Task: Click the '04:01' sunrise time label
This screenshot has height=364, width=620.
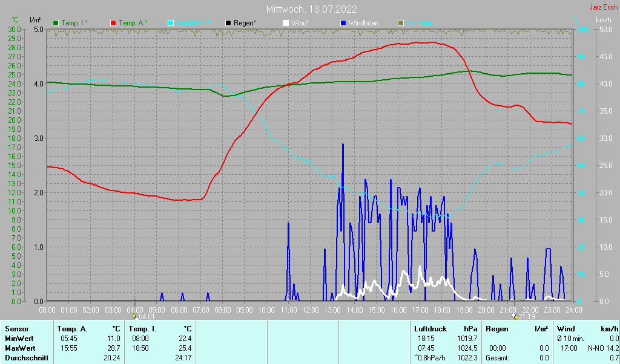Action: click(x=145, y=317)
